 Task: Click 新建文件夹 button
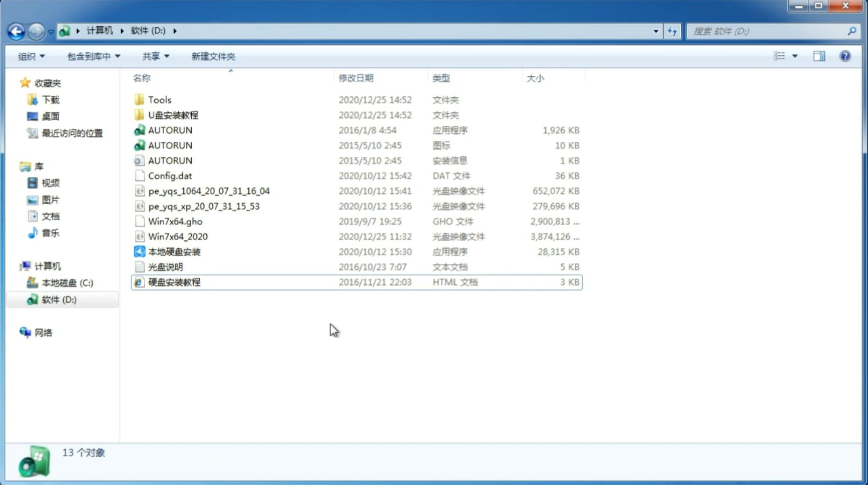click(214, 55)
